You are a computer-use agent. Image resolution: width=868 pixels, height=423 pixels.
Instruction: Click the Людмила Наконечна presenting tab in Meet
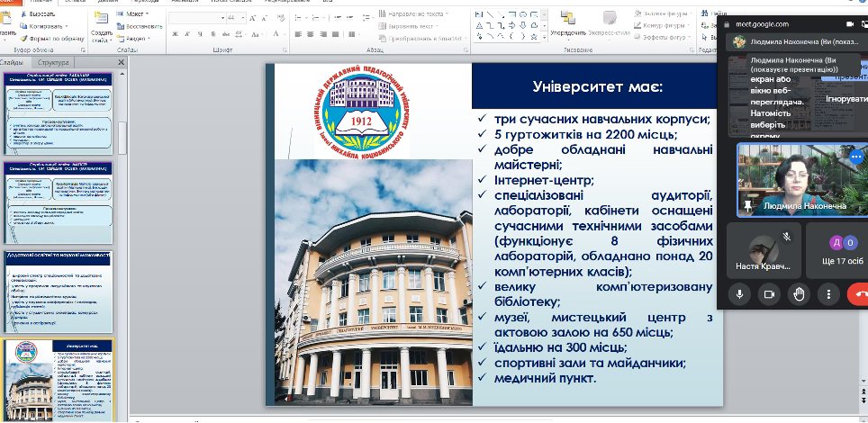[x=797, y=42]
